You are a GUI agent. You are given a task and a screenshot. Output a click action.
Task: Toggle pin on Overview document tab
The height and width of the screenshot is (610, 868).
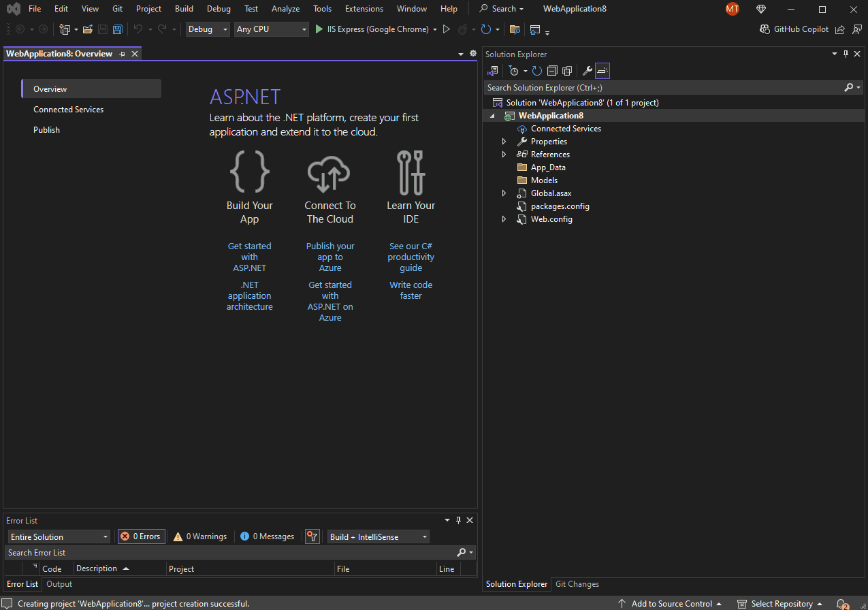(x=123, y=54)
